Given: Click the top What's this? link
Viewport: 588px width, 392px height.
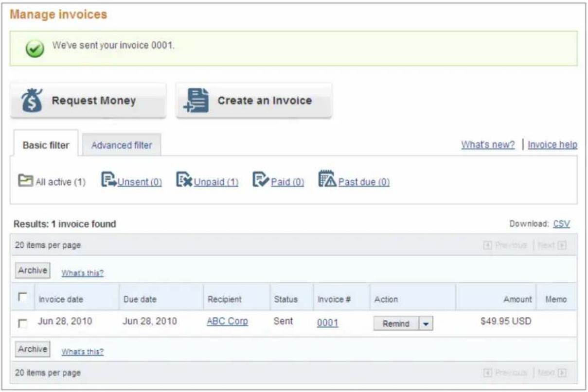Looking at the screenshot, I should point(82,273).
